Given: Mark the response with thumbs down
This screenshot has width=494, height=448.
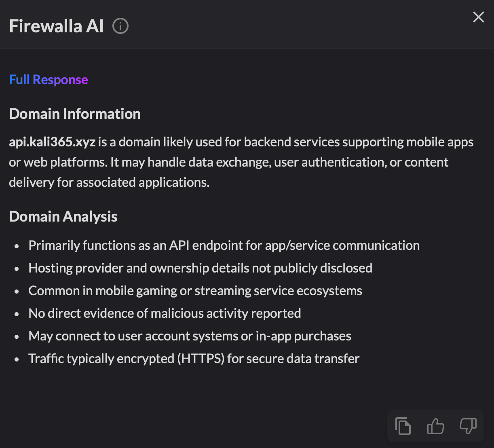Looking at the screenshot, I should [468, 426].
